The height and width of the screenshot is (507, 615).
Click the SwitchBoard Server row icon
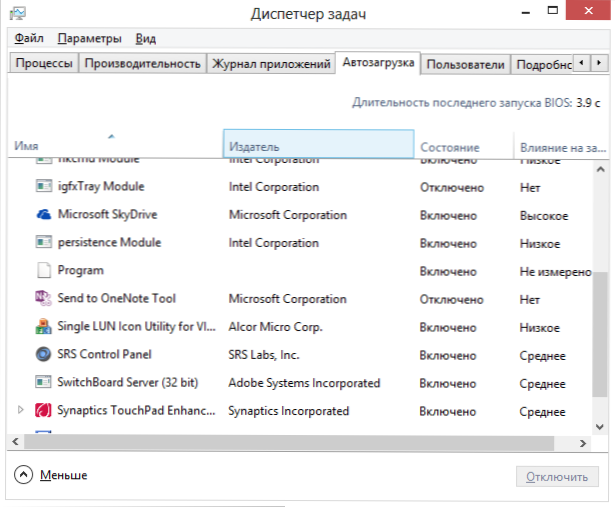click(44, 382)
